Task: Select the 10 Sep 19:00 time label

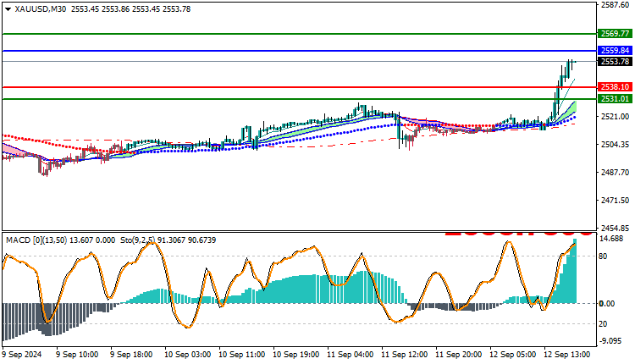Action: pyautogui.click(x=296, y=355)
